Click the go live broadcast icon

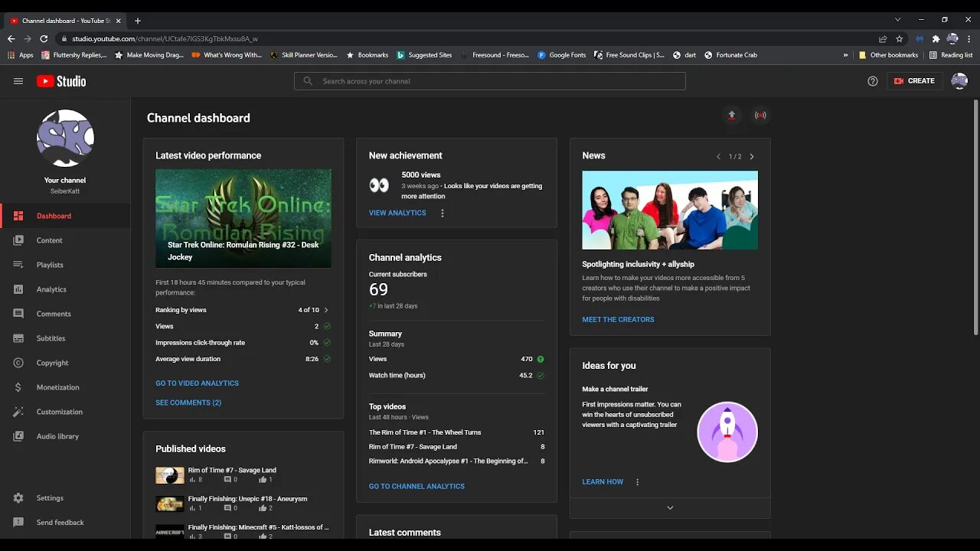coord(760,116)
